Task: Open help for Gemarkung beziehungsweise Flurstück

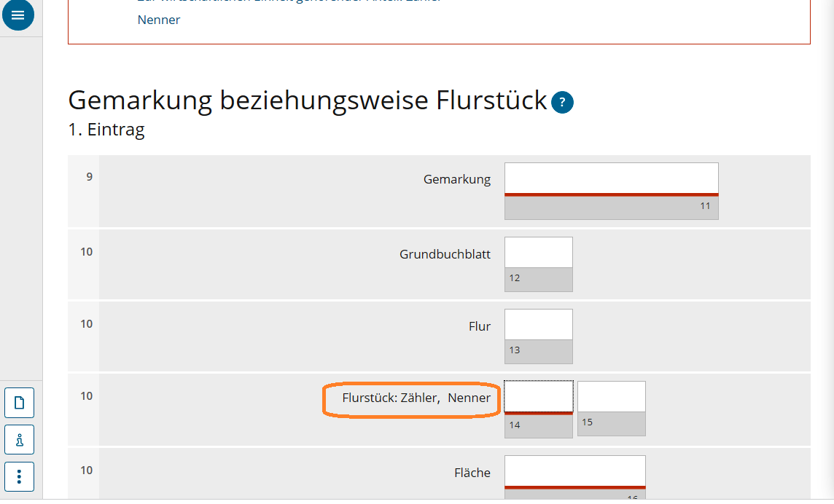Action: point(561,103)
